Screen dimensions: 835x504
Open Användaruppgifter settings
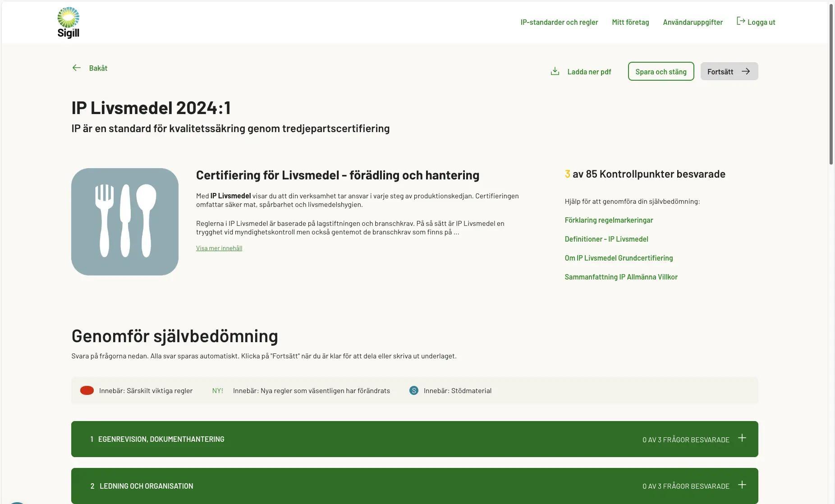click(x=692, y=22)
